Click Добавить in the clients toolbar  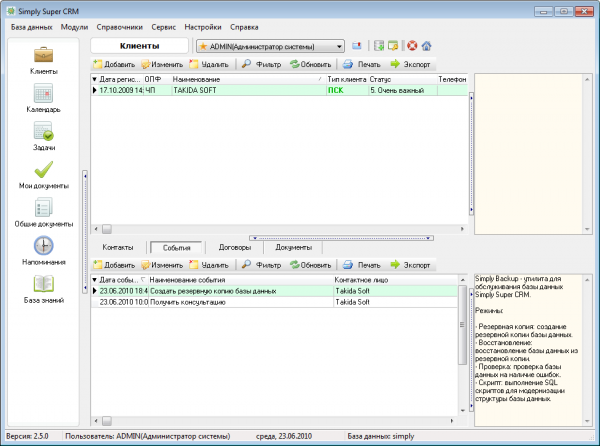point(114,63)
